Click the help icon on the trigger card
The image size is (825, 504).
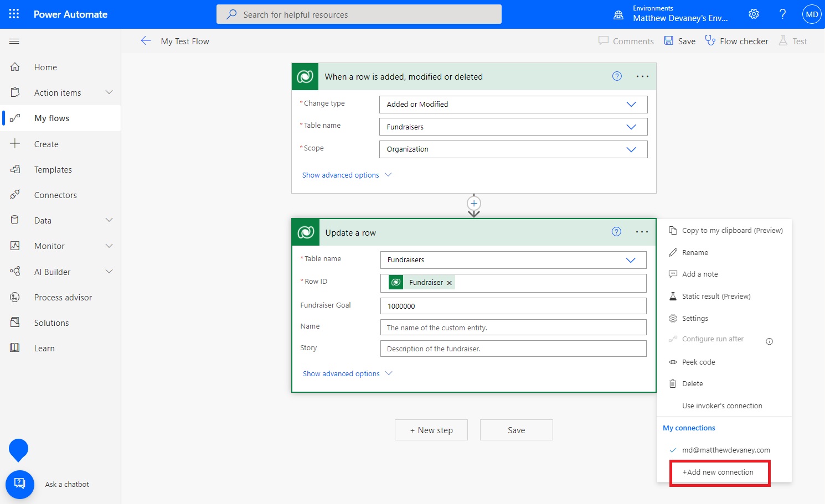pos(617,76)
